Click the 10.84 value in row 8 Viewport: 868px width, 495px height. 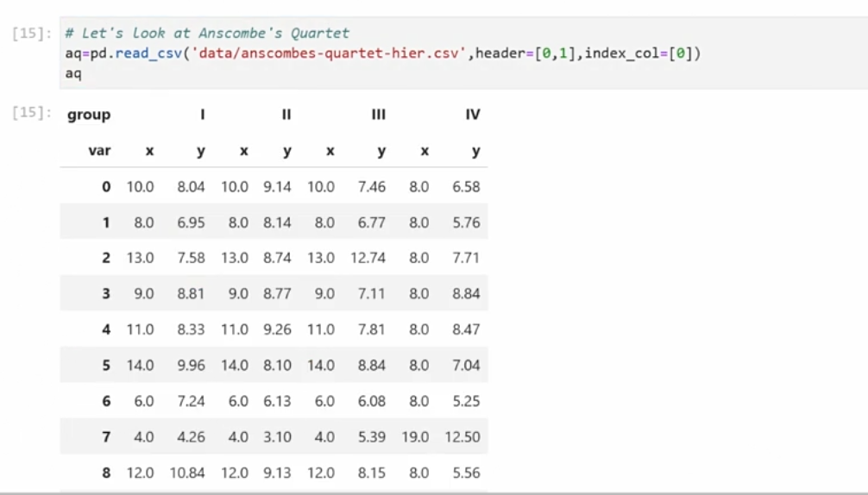(x=187, y=473)
